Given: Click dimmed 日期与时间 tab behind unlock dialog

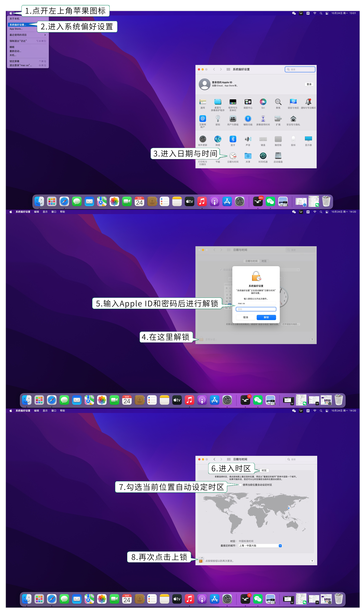Looking at the screenshot, I should tap(251, 261).
